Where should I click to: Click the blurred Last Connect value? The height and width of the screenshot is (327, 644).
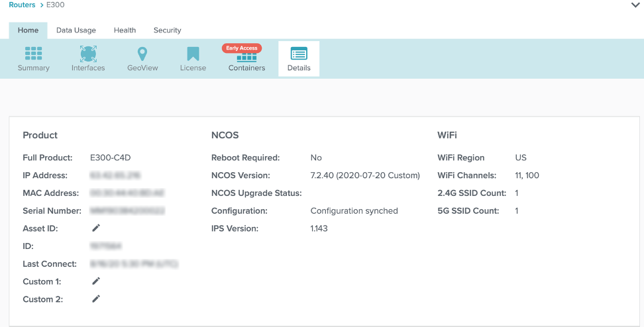point(134,264)
